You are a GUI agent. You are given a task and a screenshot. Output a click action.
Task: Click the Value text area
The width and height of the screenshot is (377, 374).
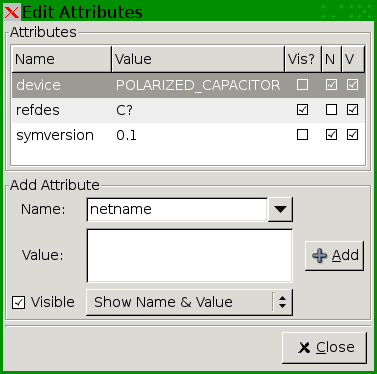(189, 256)
